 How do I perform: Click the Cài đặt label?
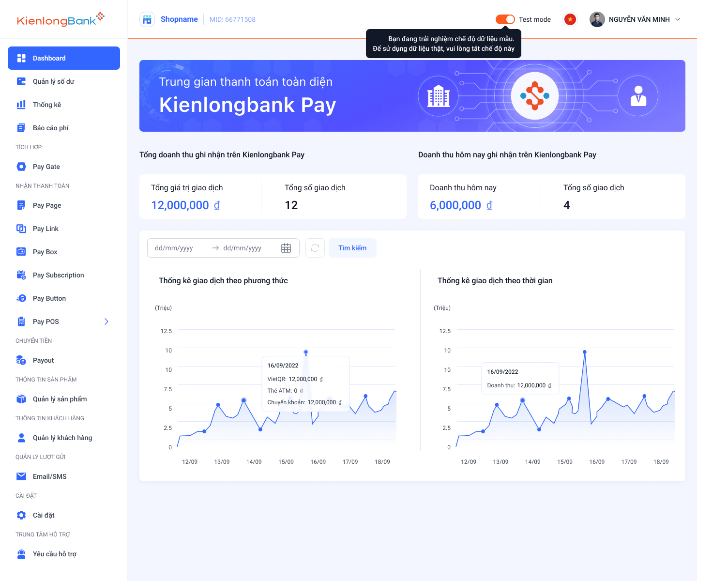pos(44,515)
